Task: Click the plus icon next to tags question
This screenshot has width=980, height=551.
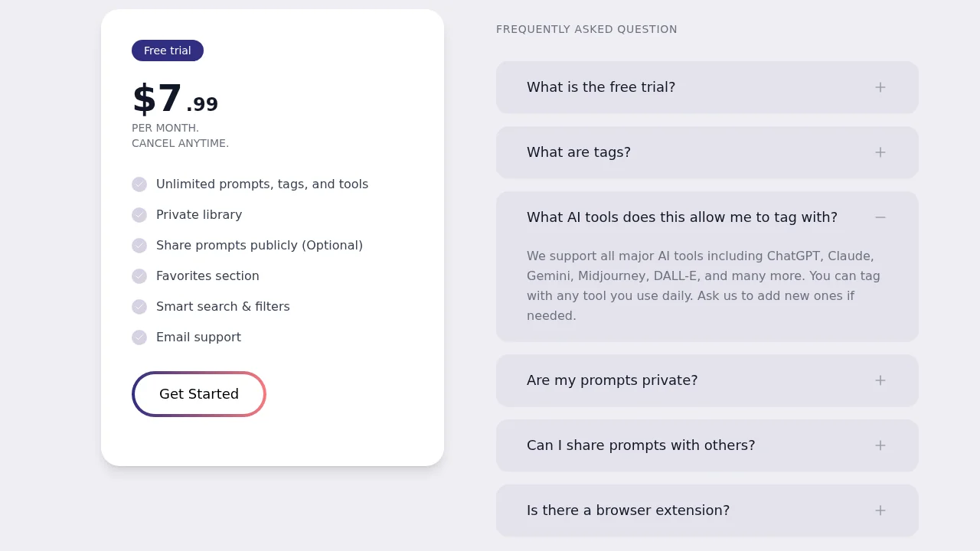Action: 880,152
